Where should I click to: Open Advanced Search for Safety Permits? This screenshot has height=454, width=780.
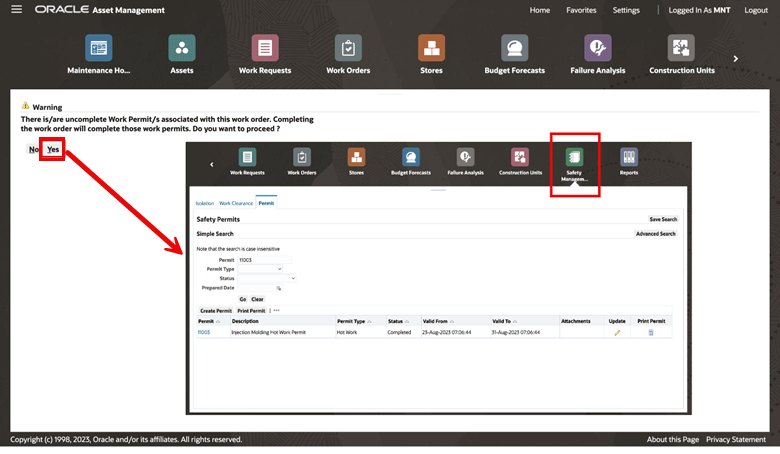click(x=656, y=234)
